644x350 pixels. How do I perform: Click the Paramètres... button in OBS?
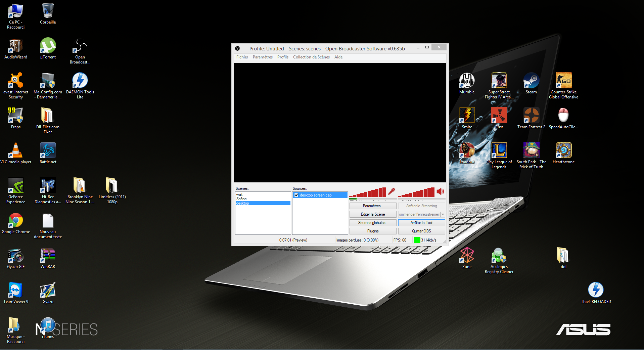373,206
